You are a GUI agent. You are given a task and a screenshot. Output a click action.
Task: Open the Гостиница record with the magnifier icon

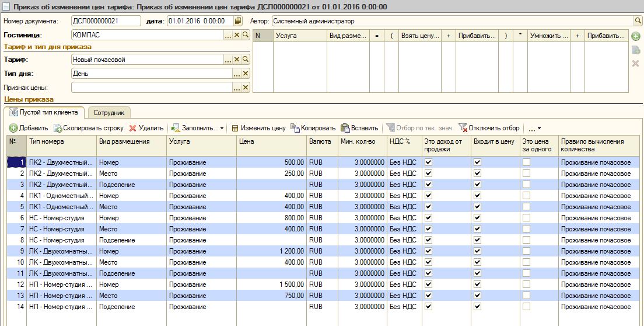click(x=246, y=35)
